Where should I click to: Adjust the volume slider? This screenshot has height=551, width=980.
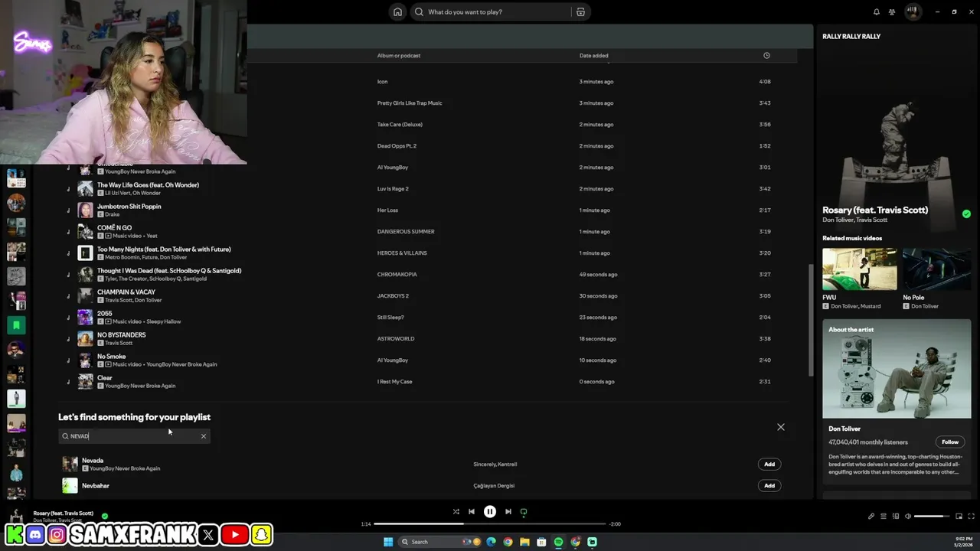point(933,517)
